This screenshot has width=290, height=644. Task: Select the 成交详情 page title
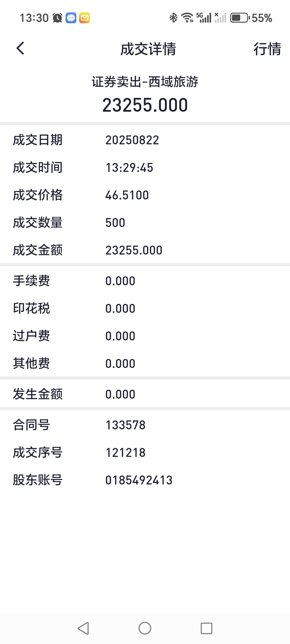coord(148,49)
